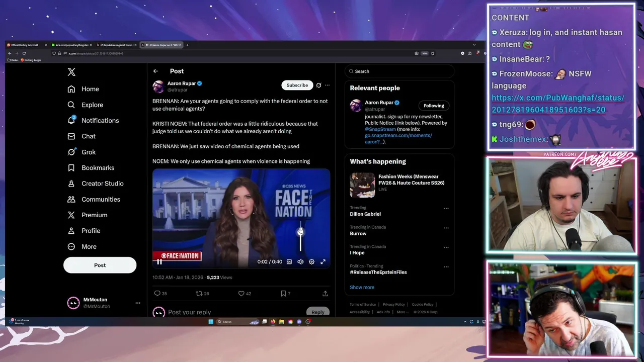Open File Explorer from taskbar
The image size is (644, 362).
pyautogui.click(x=282, y=322)
